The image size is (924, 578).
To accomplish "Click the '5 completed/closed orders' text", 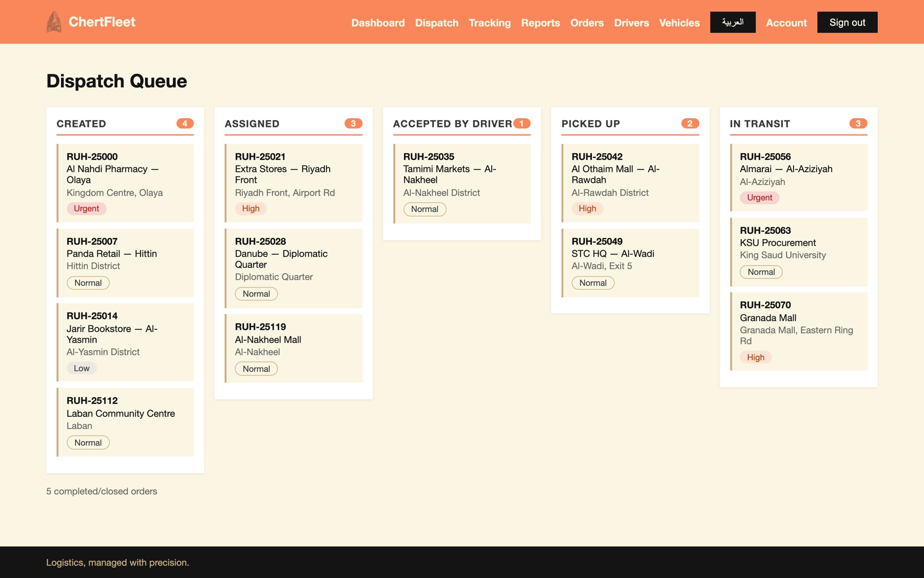I will (x=102, y=491).
